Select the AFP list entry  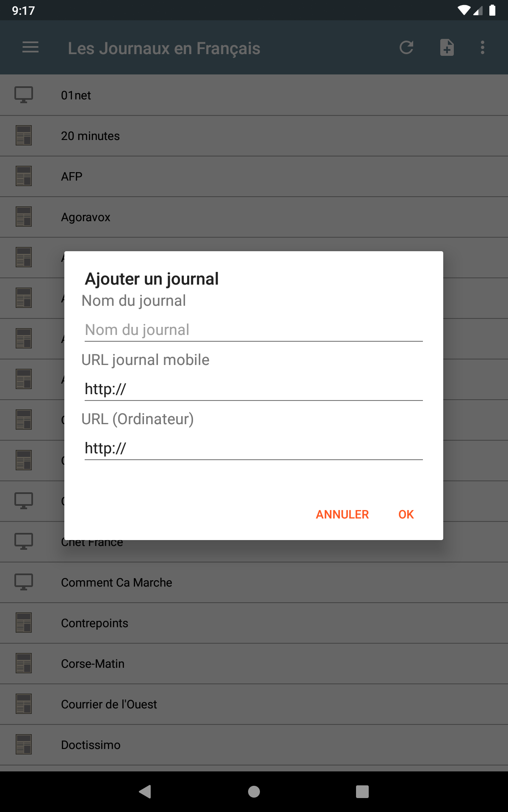[254, 176]
